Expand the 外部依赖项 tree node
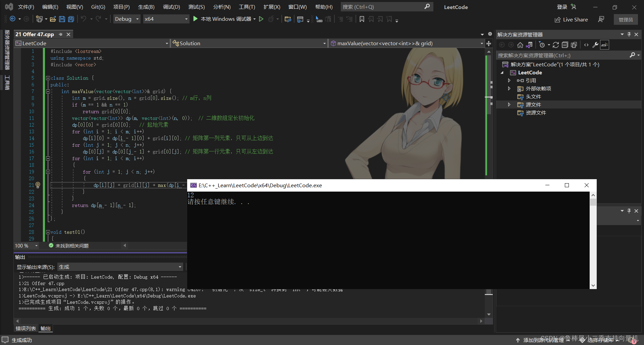 pyautogui.click(x=509, y=88)
